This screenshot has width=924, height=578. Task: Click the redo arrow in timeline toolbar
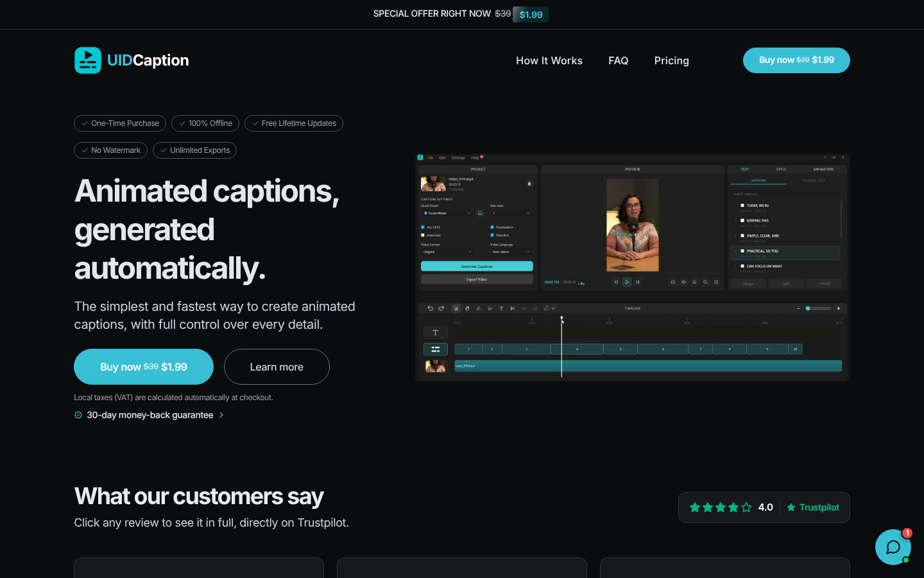[441, 308]
